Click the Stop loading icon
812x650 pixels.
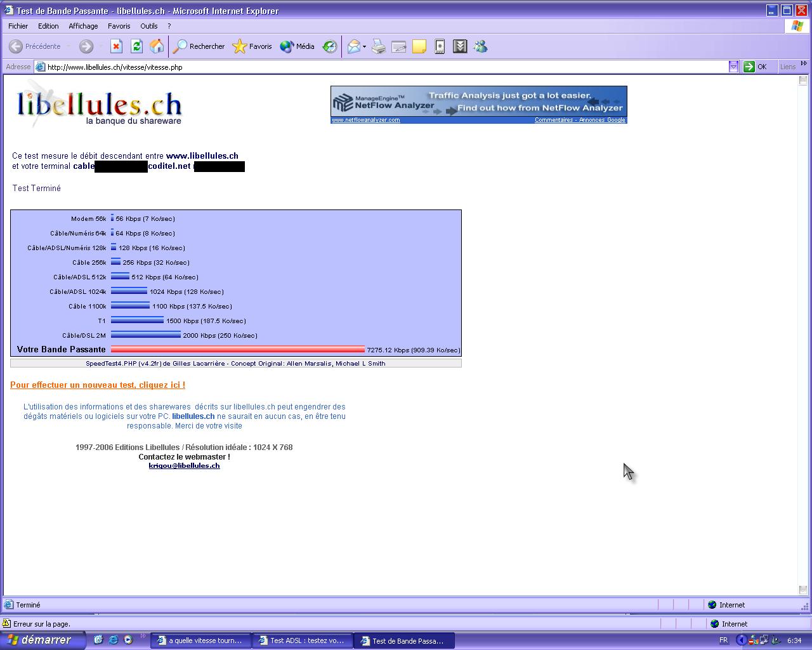click(x=116, y=46)
